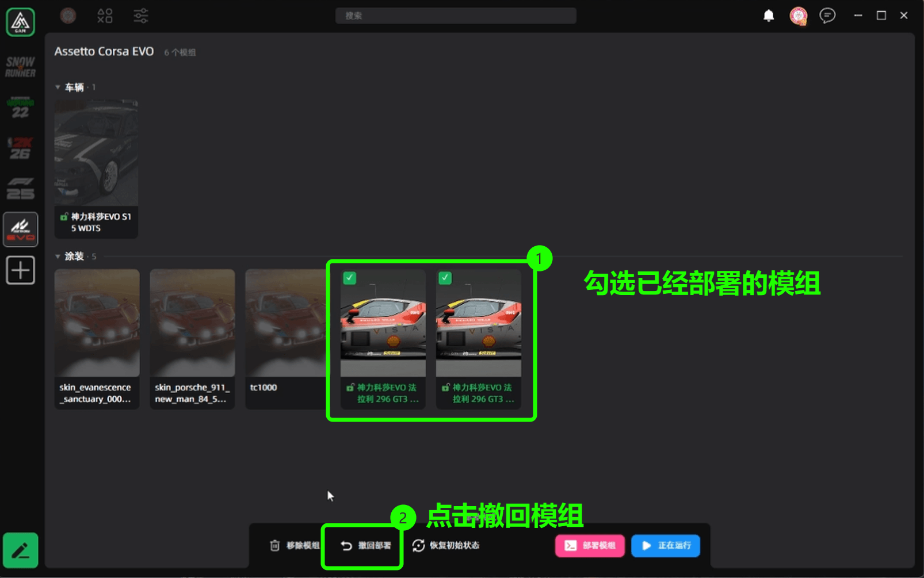Select the 2K26 game in sidebar

(20, 148)
